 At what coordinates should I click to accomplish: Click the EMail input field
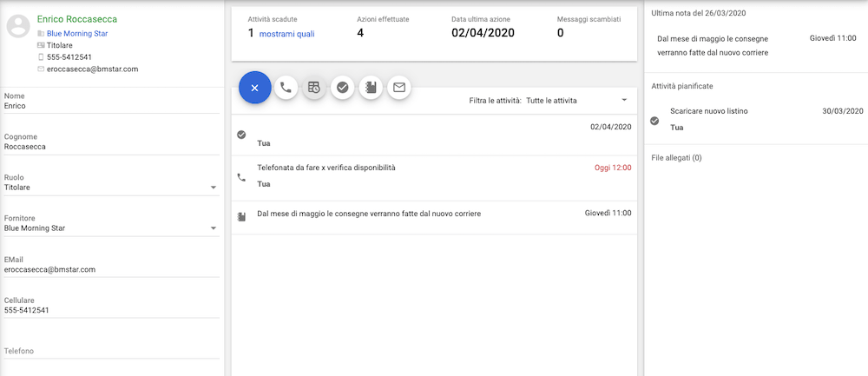coord(111,270)
